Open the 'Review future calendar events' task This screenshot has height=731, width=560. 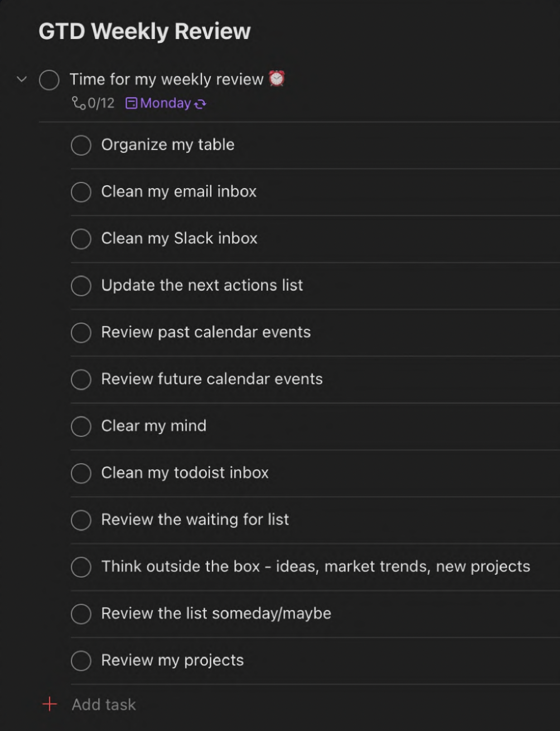click(x=212, y=379)
